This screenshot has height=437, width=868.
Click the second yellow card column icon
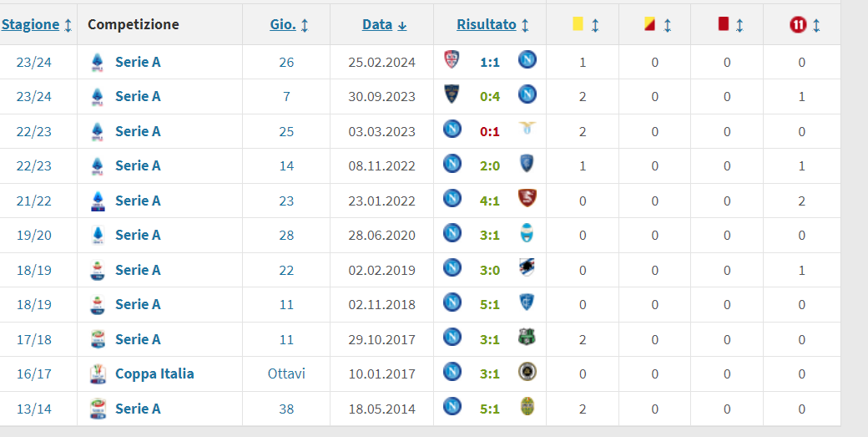pyautogui.click(x=648, y=25)
